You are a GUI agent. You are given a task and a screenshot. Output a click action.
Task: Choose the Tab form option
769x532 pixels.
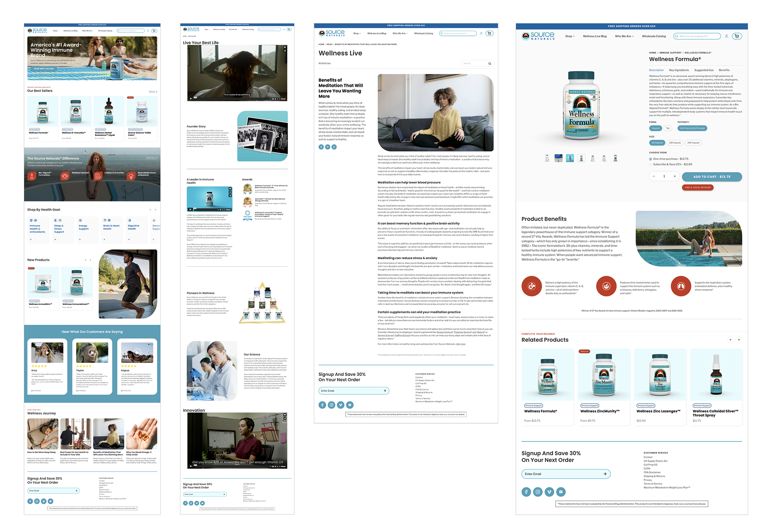point(668,128)
